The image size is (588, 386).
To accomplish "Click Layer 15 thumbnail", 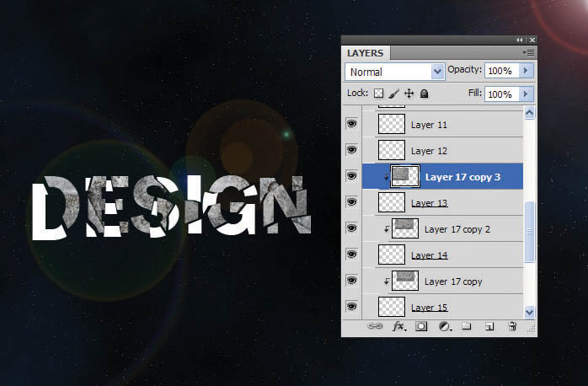I will pyautogui.click(x=392, y=307).
